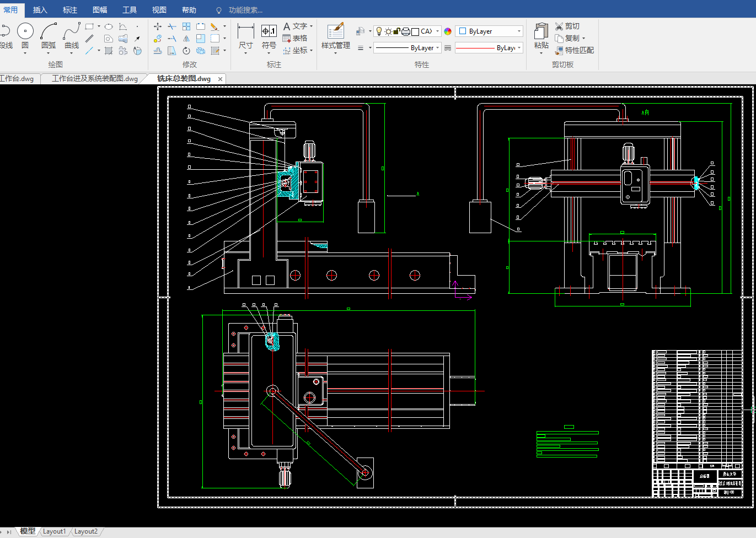Select the Arc (圆弧) drawing tool
Image resolution: width=756 pixels, height=538 pixels.
pos(49,33)
